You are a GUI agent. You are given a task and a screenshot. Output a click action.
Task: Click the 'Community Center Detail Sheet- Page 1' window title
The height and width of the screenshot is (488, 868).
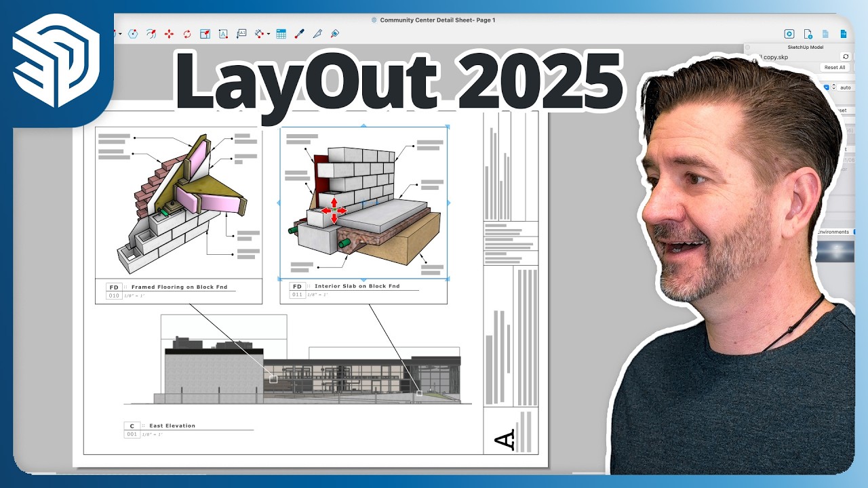point(437,20)
